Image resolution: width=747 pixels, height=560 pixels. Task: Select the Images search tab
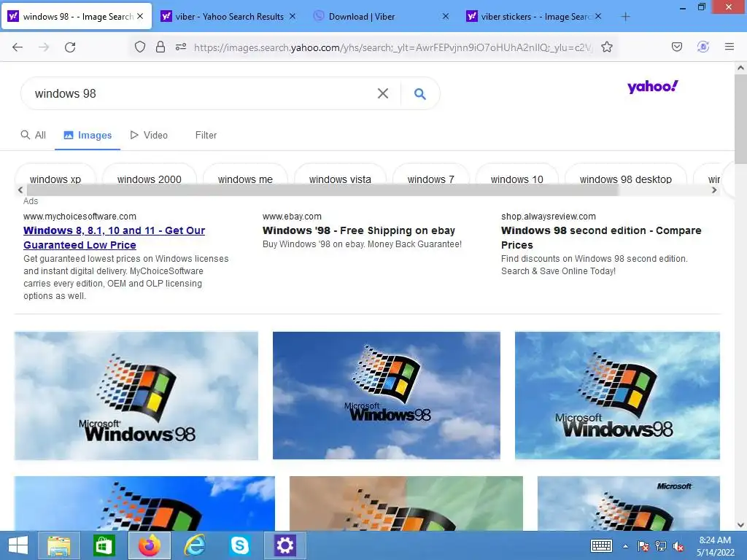88,135
